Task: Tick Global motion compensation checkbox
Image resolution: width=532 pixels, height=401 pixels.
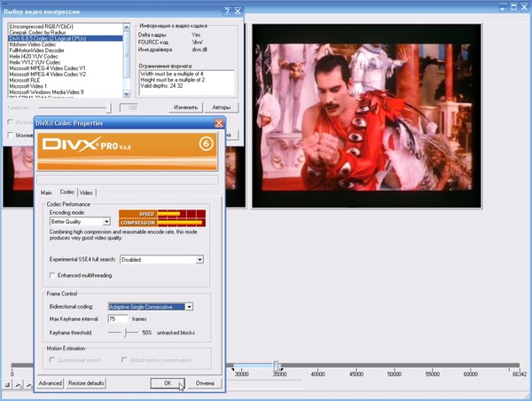Action: (124, 359)
